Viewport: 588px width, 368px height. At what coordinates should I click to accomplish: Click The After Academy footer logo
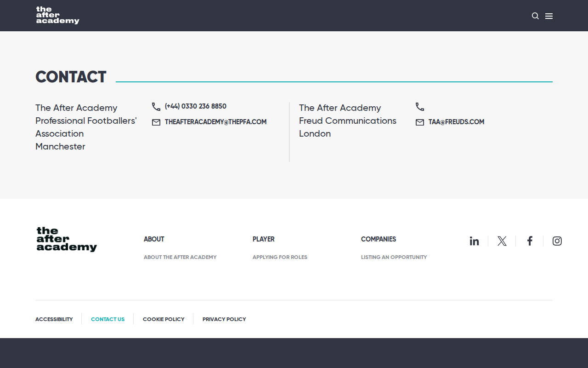coord(67,239)
